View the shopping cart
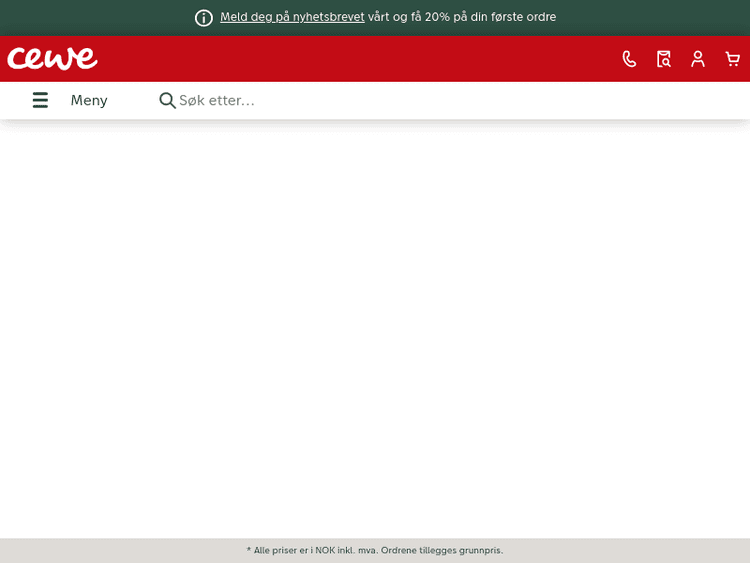750x563 pixels. point(732,59)
